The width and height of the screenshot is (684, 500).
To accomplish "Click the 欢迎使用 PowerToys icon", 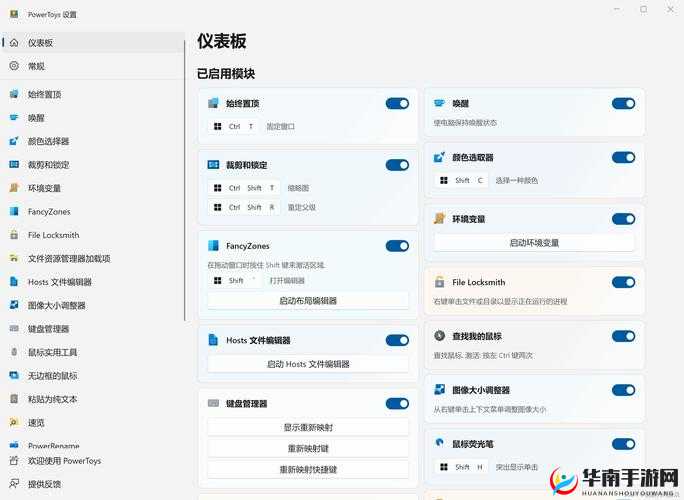I will click(14, 461).
